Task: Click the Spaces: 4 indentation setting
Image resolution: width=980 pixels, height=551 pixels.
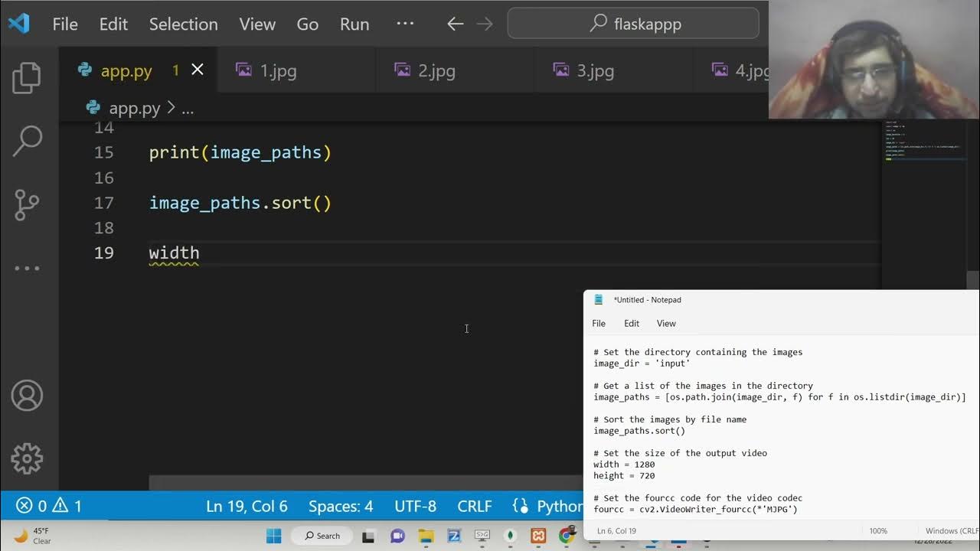Action: coord(341,506)
